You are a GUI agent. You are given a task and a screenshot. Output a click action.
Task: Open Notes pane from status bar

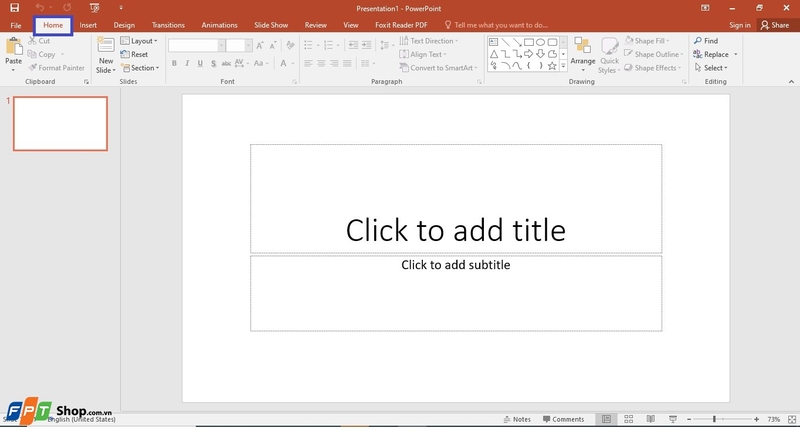(517, 419)
